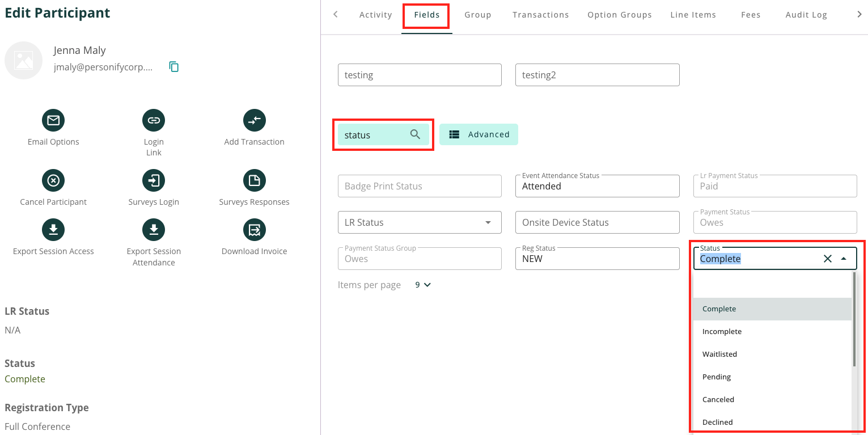The height and width of the screenshot is (435, 868).
Task: Clear the Status field with the X icon
Action: point(828,259)
